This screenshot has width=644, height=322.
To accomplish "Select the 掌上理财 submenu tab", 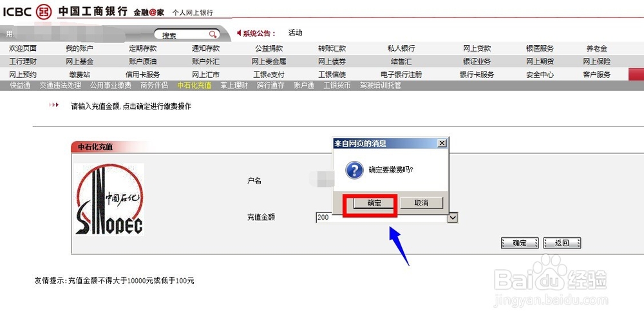I will (234, 86).
